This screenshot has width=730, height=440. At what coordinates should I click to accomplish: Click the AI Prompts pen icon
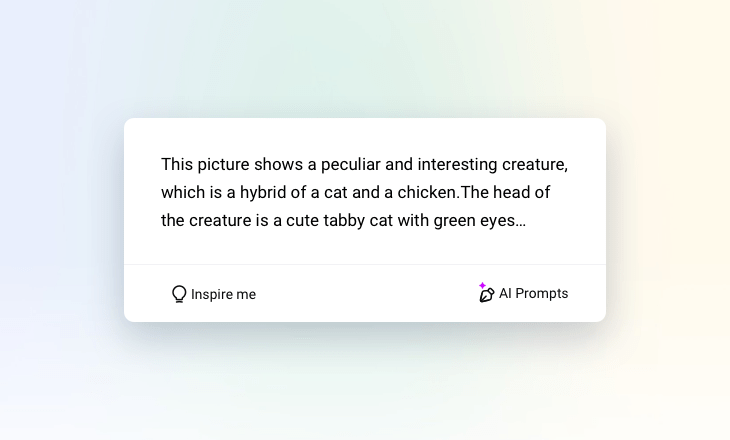(487, 295)
